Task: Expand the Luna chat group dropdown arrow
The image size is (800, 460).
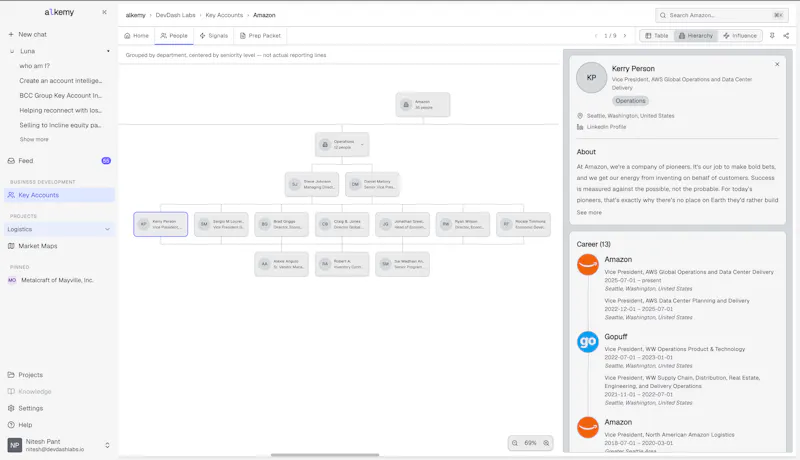Action: (x=108, y=51)
